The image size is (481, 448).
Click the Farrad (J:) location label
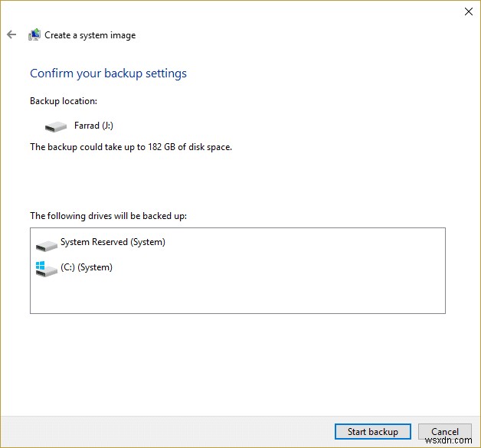[x=93, y=126]
